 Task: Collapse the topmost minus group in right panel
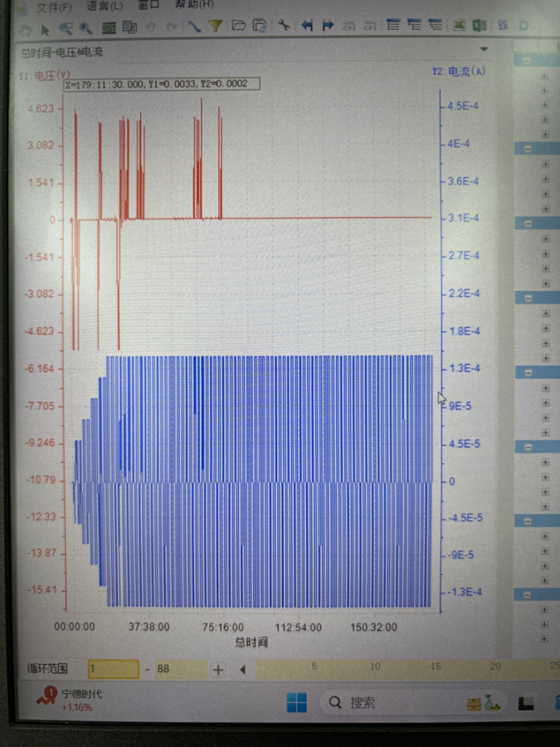527,61
